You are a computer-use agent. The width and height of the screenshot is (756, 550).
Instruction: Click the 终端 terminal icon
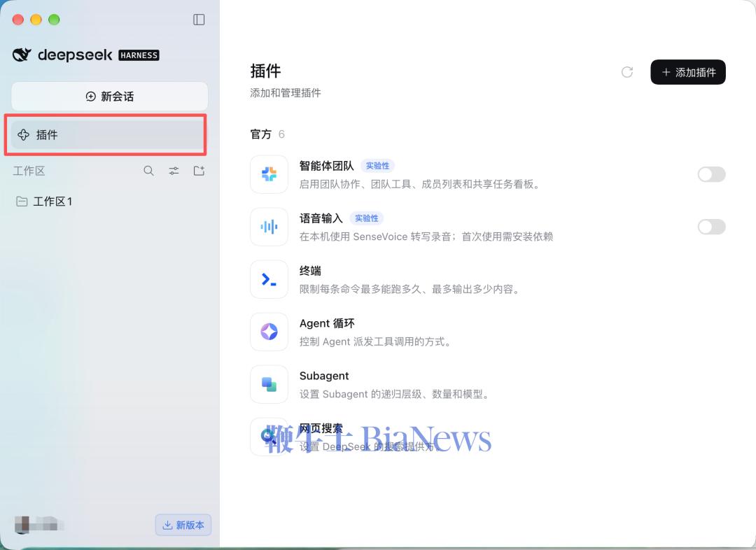269,280
